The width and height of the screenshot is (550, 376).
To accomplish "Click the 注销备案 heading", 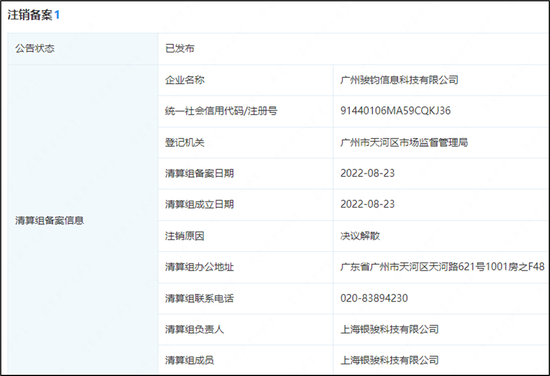I will (30, 15).
